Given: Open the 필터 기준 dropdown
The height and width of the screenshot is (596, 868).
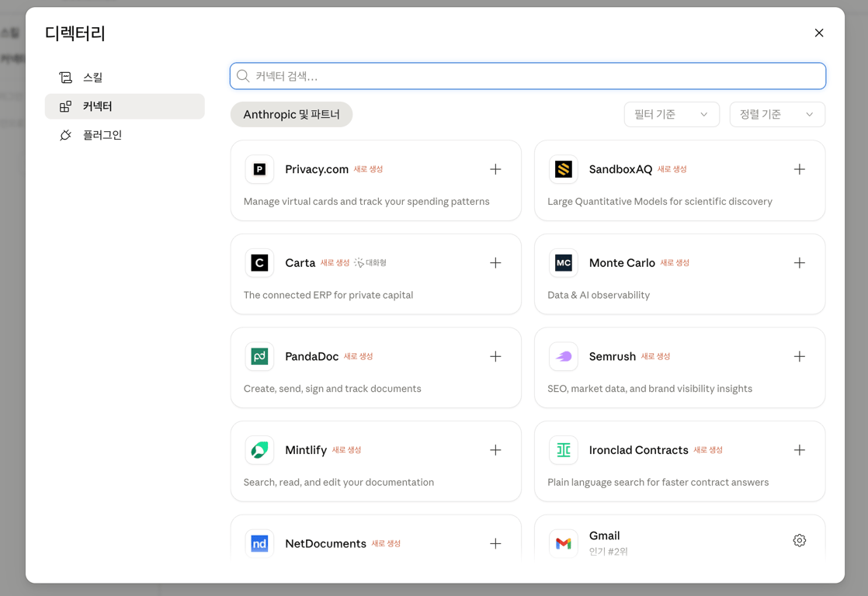Looking at the screenshot, I should click(672, 115).
